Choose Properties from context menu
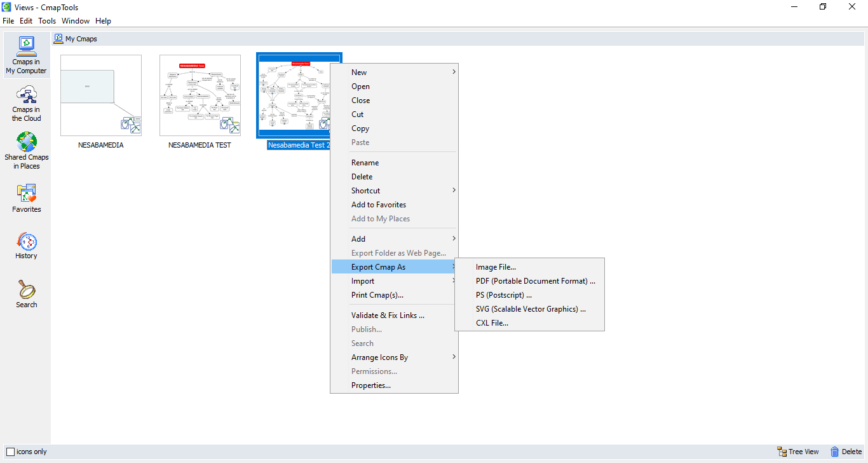 (370, 385)
